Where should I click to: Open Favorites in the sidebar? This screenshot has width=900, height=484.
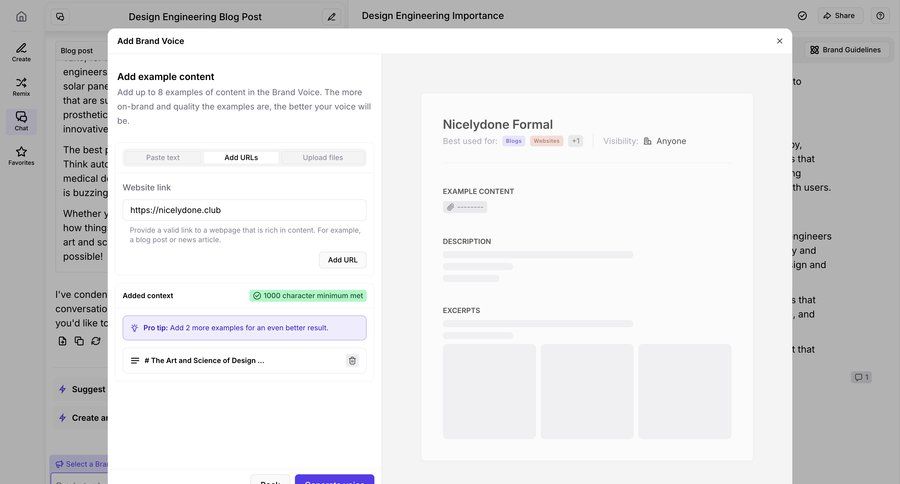point(21,156)
